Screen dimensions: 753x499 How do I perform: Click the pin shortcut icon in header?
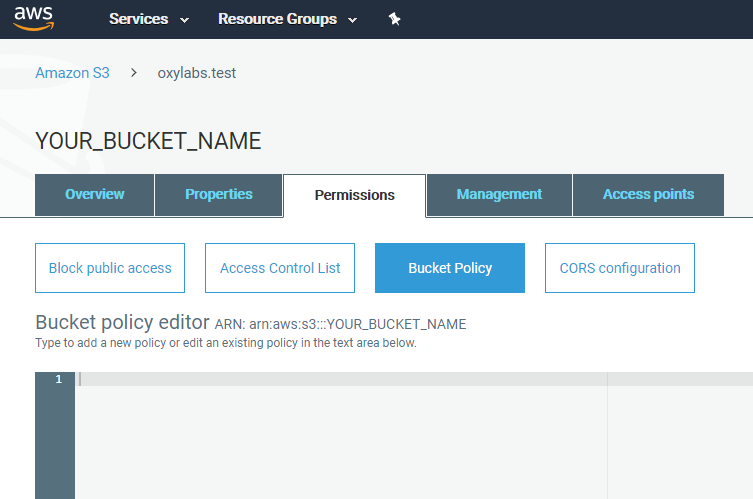coord(394,19)
